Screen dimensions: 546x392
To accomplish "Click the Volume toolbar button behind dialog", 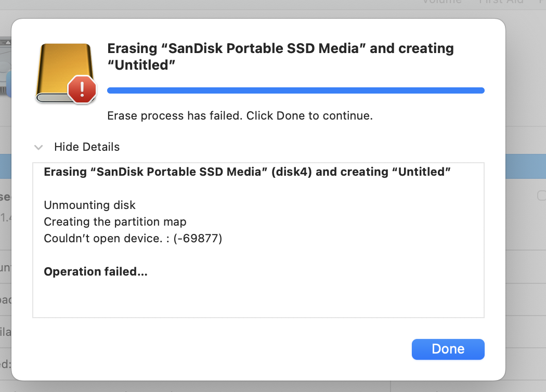I will click(441, 2).
